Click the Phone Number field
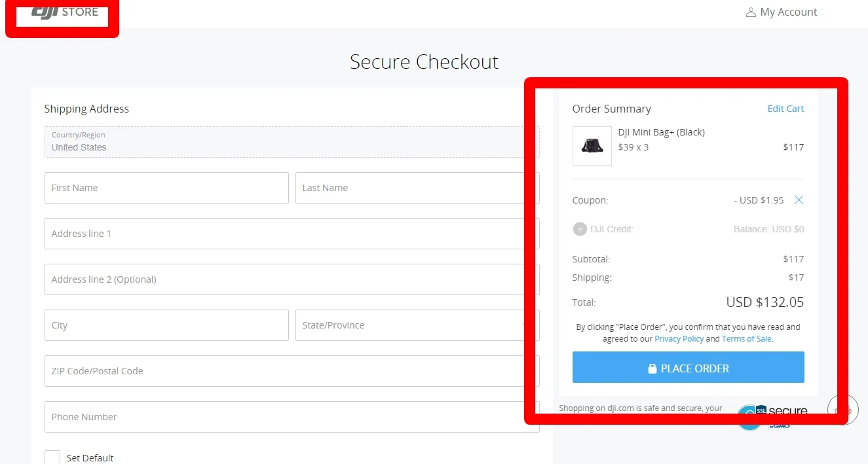Image resolution: width=868 pixels, height=464 pixels. coord(292,417)
